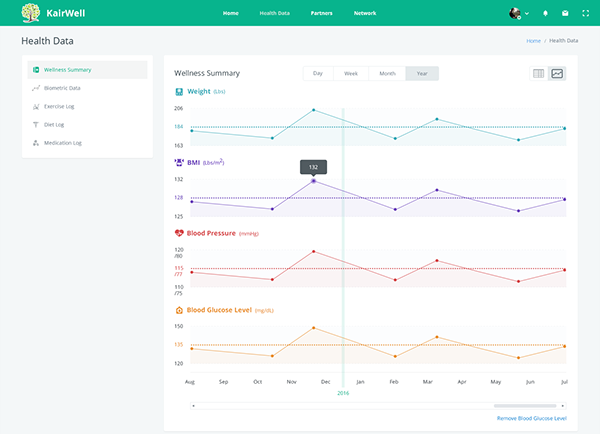600x434 pixels.
Task: Open Biometric Data in sidebar
Action: point(87,88)
